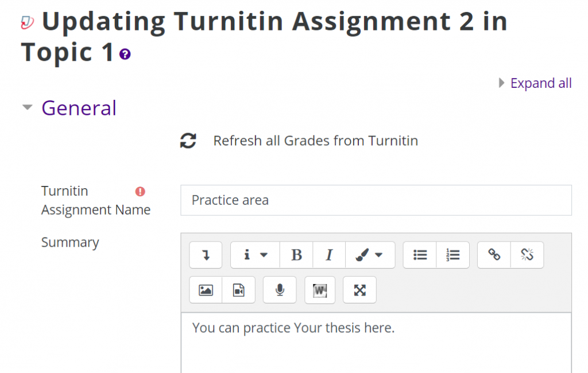
Task: Apply italic formatting in Summary editor
Action: click(329, 255)
